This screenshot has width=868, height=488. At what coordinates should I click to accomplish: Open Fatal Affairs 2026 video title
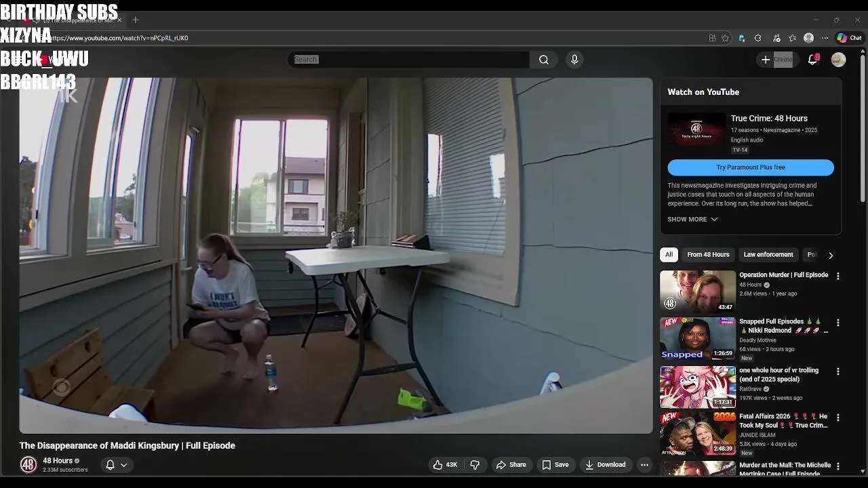783,421
